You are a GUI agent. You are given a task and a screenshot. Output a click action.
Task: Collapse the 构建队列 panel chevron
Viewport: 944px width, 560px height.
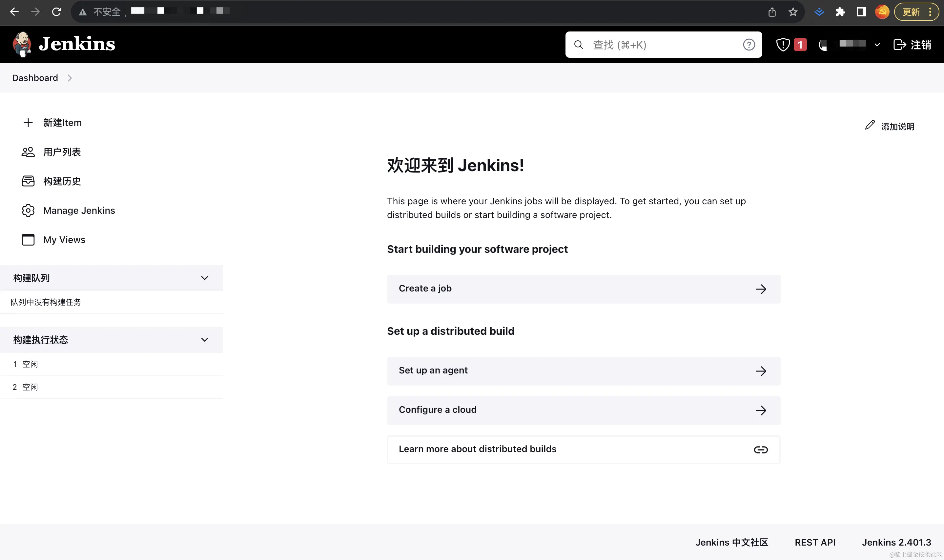coord(205,278)
